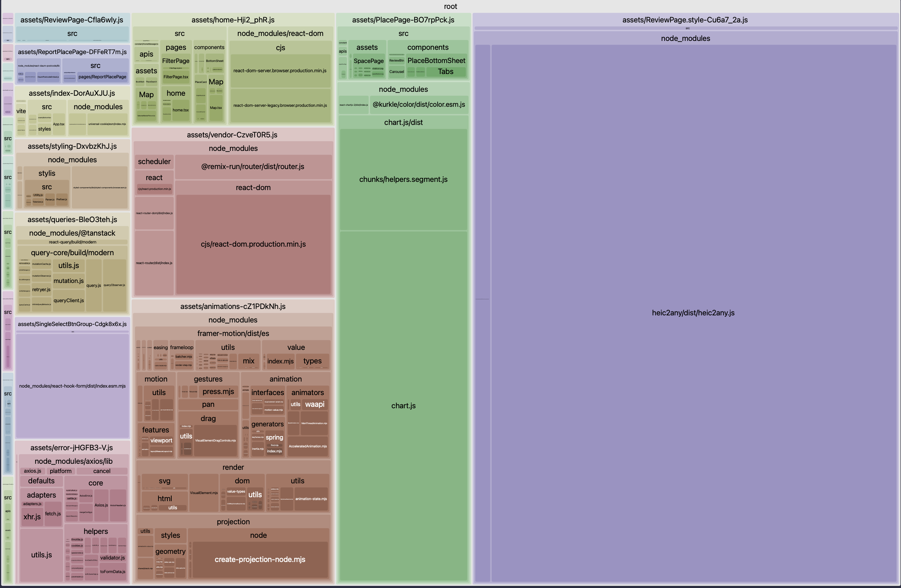Click chunks/helpers.segment.js block
The image size is (901, 588).
pos(403,179)
